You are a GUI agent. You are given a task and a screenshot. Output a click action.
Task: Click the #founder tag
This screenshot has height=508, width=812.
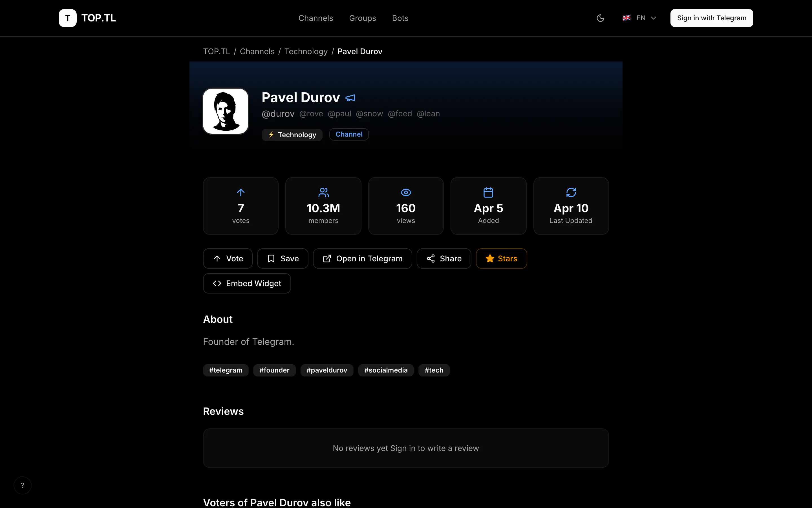pyautogui.click(x=274, y=370)
